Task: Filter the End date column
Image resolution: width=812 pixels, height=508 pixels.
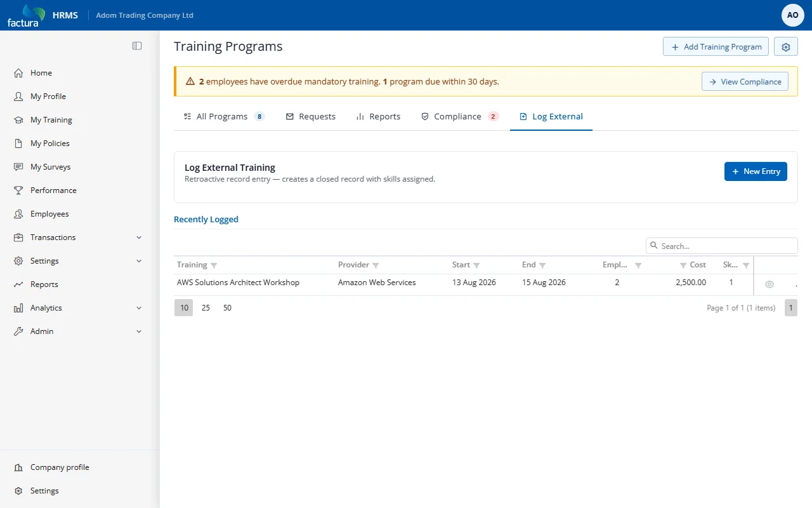Action: [542, 265]
